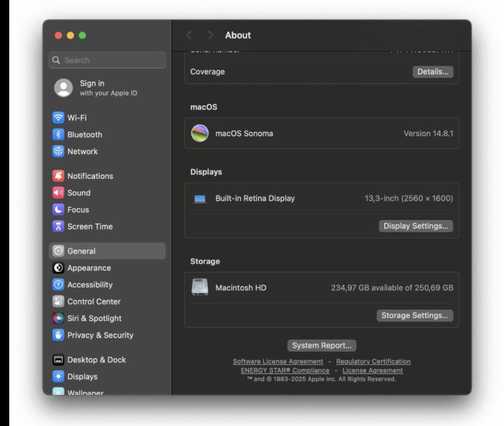Open Coverage Details button

coord(432,72)
